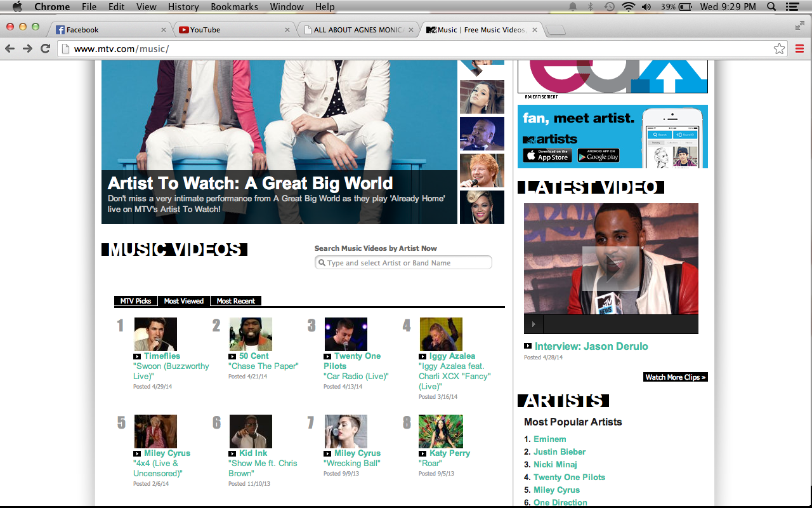This screenshot has height=508, width=812.
Task: Open the Katy Perry Roar thumbnail
Action: [x=440, y=431]
